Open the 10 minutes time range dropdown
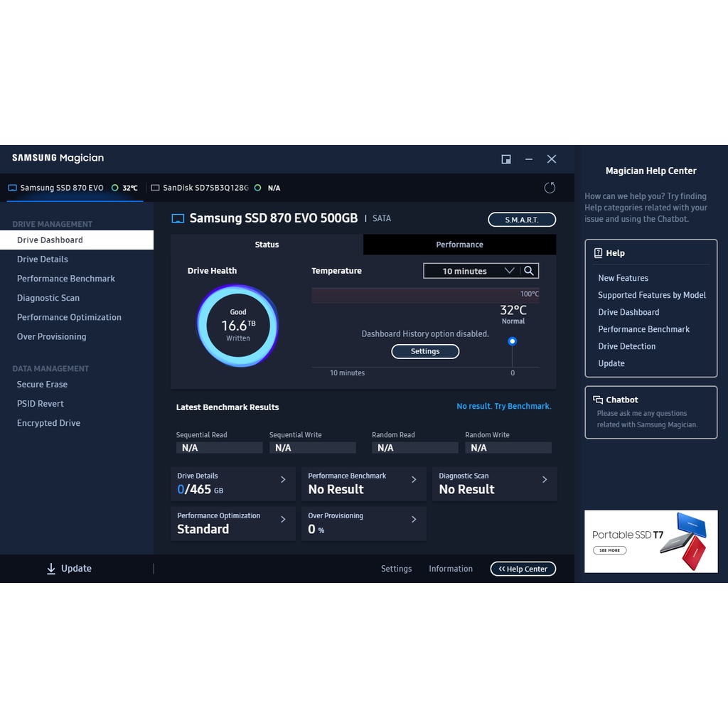The image size is (728, 728). (473, 271)
